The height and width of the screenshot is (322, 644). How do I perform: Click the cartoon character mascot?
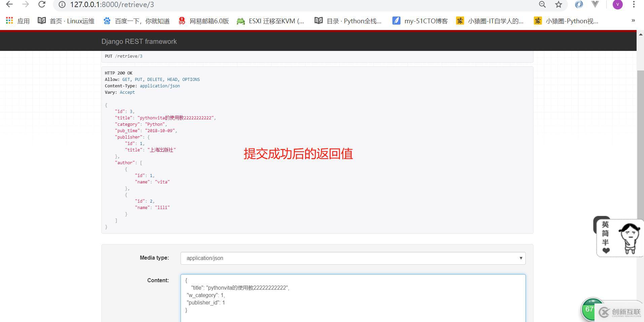coord(629,238)
